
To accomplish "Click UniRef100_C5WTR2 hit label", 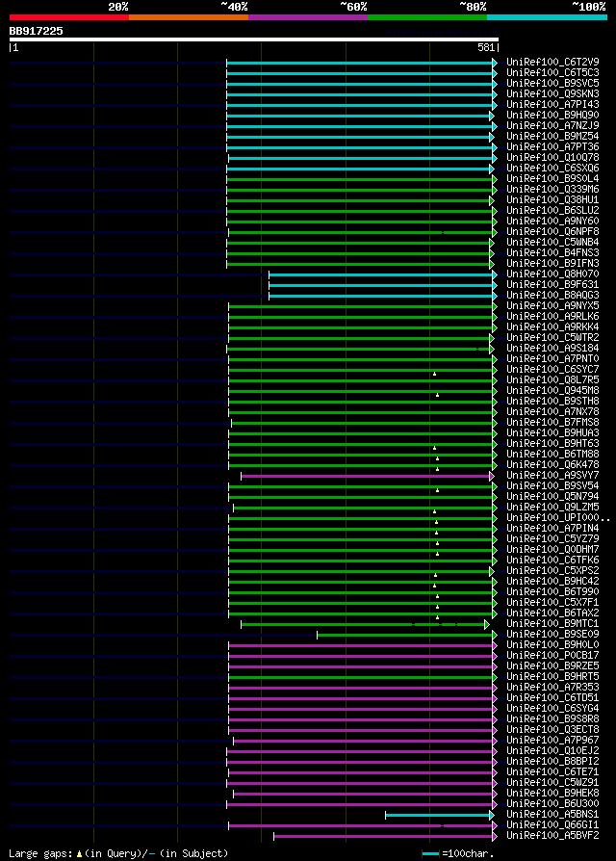I will [552, 338].
